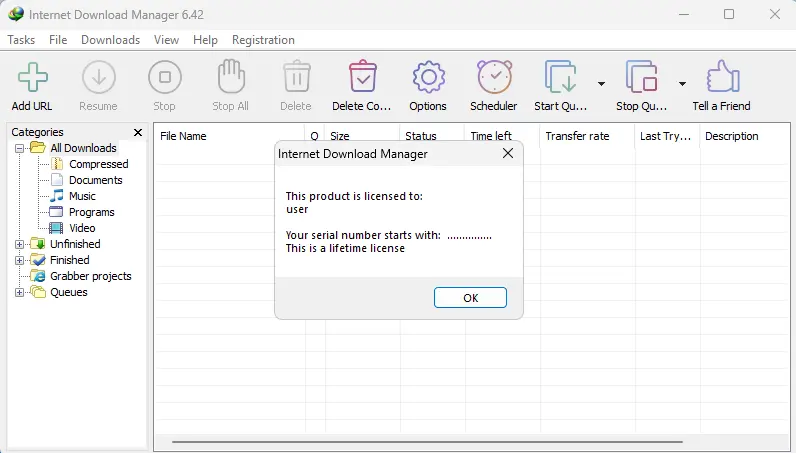Click the Stop All hand icon
This screenshot has height=453, width=796.
(231, 76)
